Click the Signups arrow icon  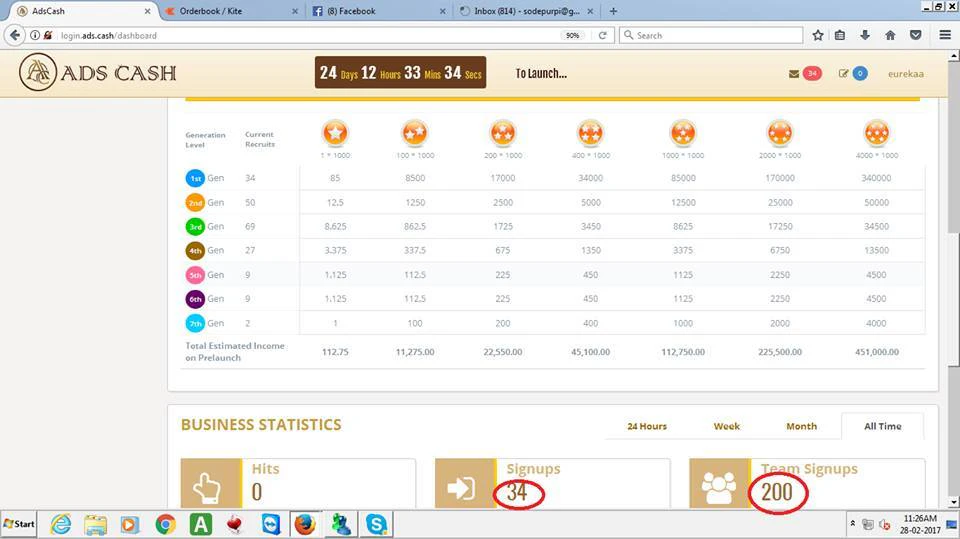[461, 488]
